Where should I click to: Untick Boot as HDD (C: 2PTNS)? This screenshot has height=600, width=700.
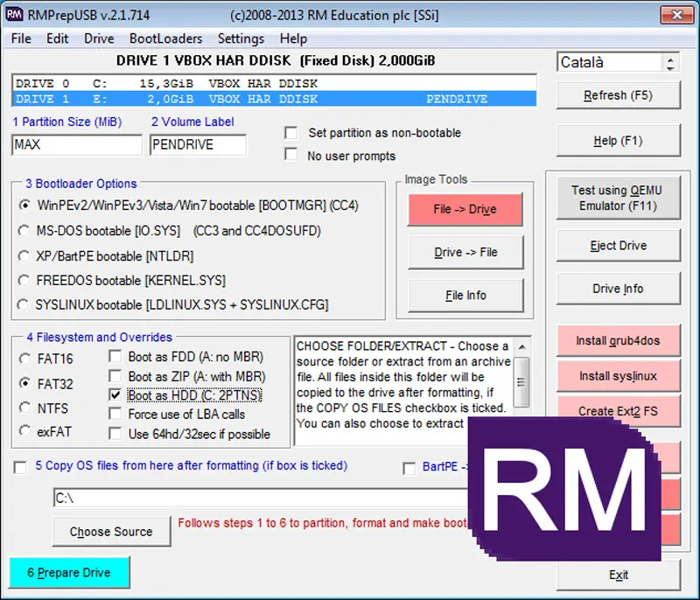pyautogui.click(x=115, y=395)
